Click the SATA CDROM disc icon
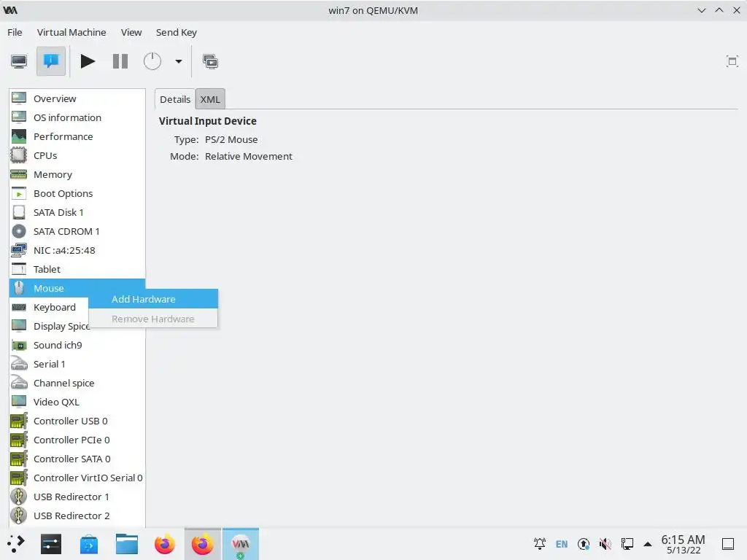The image size is (747, 560). [x=18, y=231]
